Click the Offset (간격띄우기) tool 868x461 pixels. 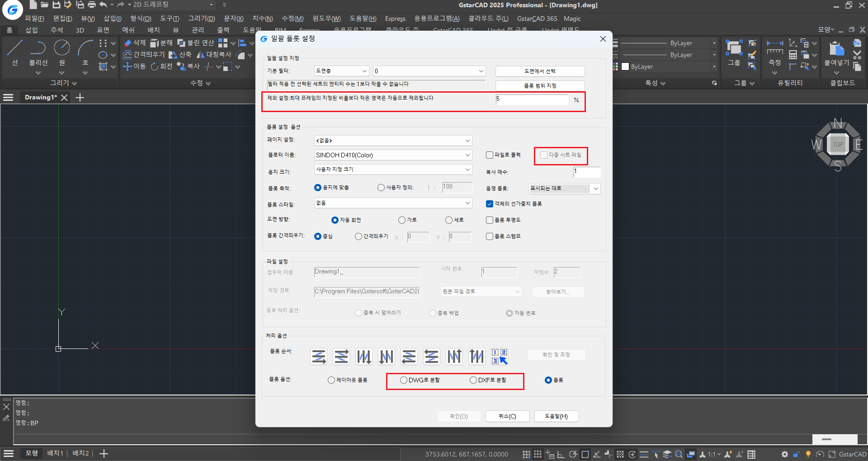(144, 55)
